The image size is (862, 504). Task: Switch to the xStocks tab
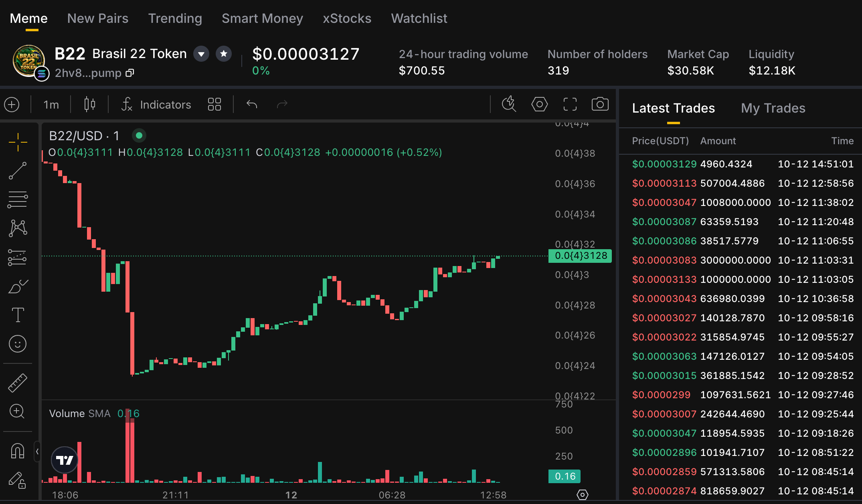click(x=347, y=18)
